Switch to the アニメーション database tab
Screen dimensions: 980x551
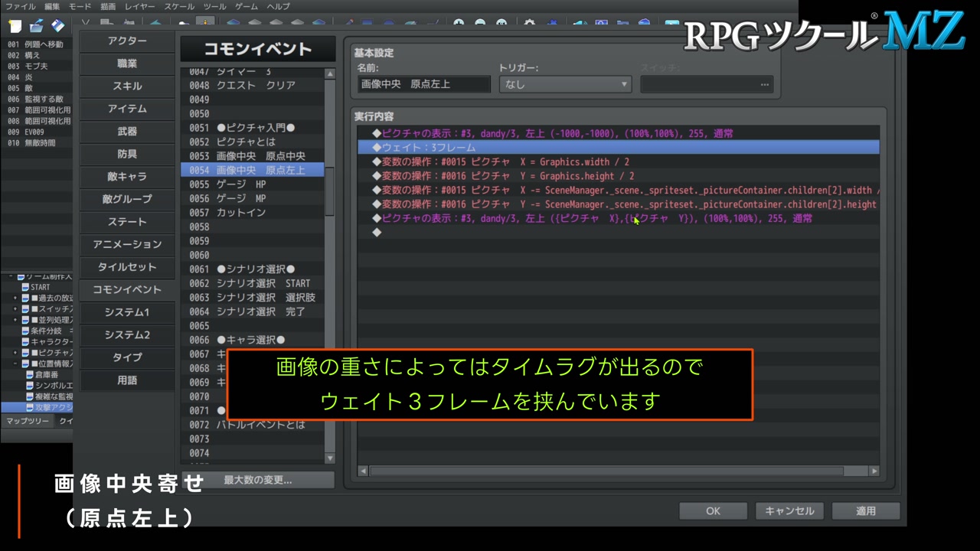127,244
